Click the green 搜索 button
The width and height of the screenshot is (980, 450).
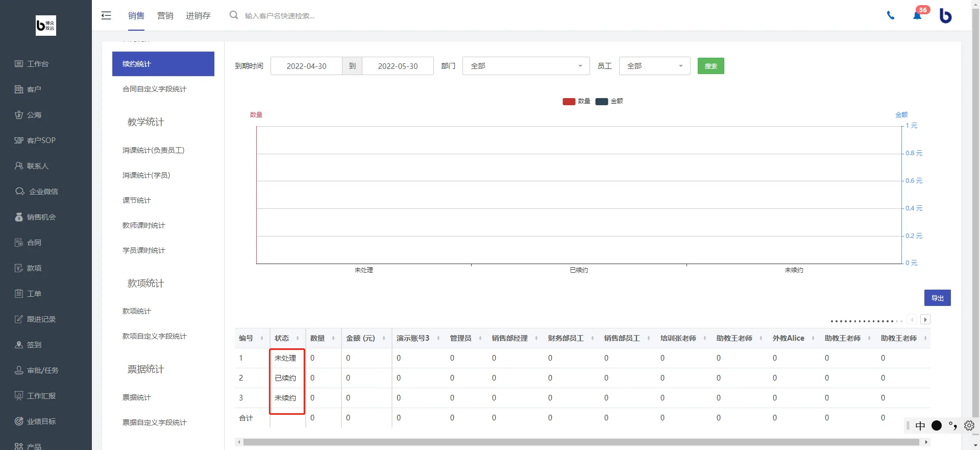point(711,66)
